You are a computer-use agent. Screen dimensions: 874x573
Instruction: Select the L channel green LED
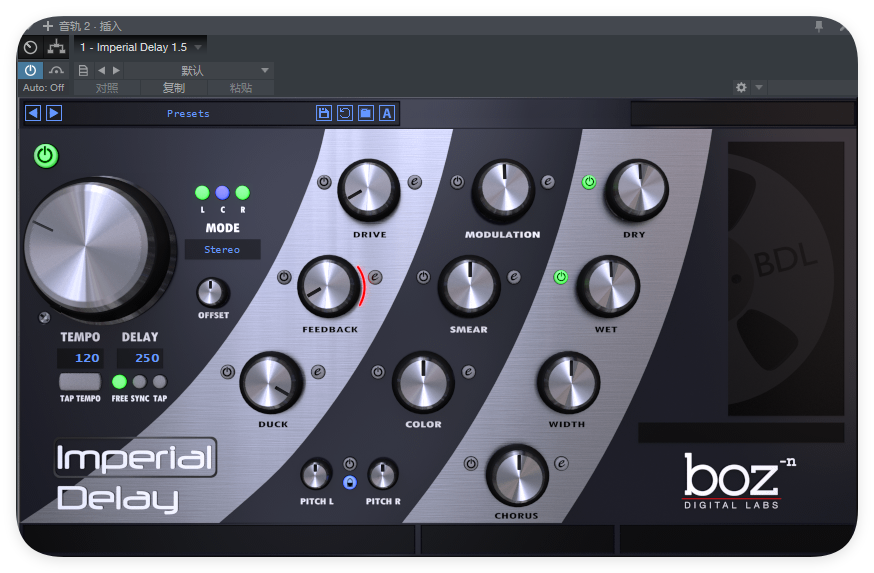click(202, 193)
